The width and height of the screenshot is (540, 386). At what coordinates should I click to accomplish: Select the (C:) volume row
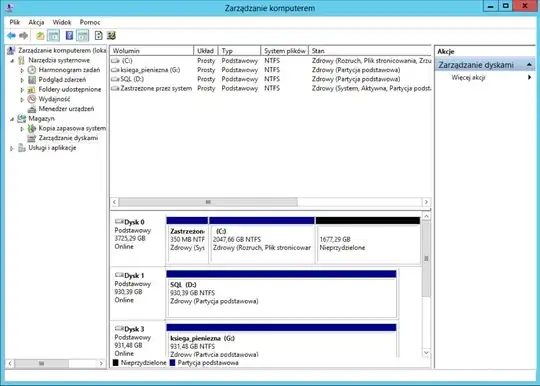(271, 61)
